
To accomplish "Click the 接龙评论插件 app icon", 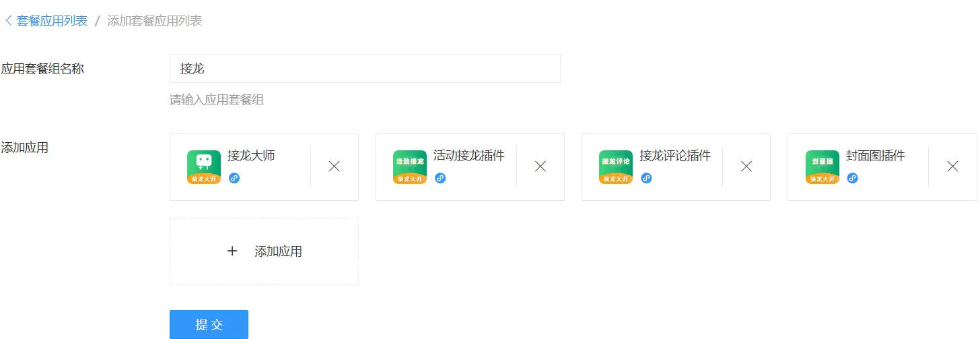I will pos(616,167).
